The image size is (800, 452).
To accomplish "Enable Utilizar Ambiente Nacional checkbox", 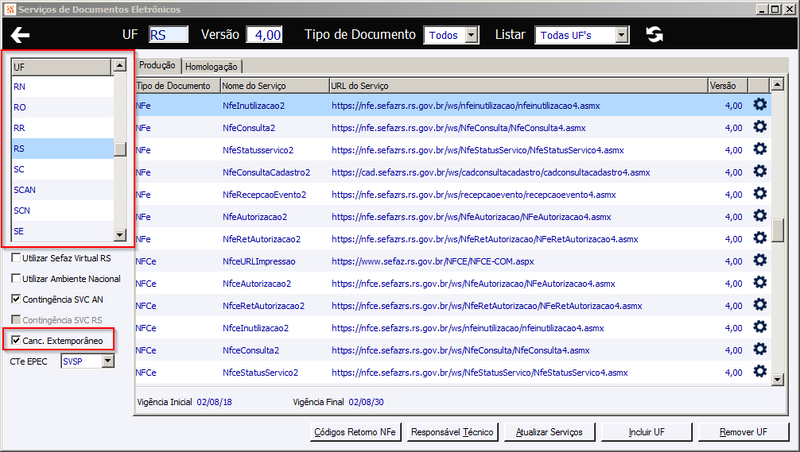I will tap(16, 278).
